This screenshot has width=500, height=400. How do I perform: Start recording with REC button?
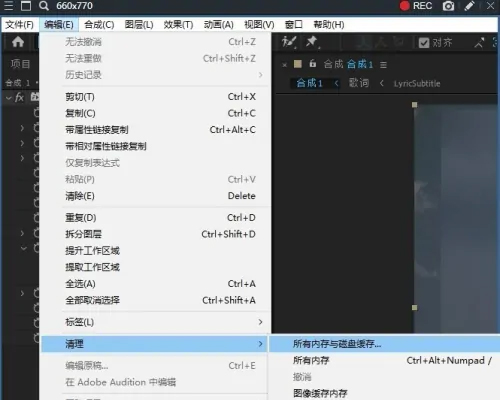[416, 6]
